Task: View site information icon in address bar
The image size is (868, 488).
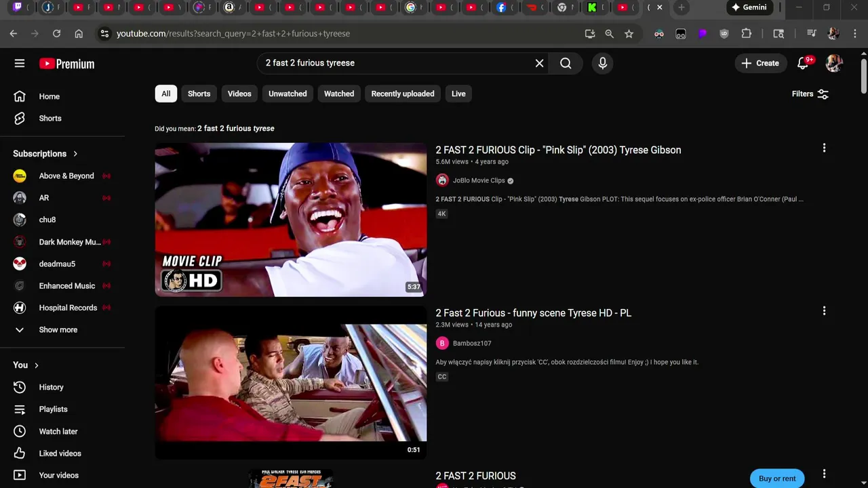Action: pyautogui.click(x=104, y=33)
